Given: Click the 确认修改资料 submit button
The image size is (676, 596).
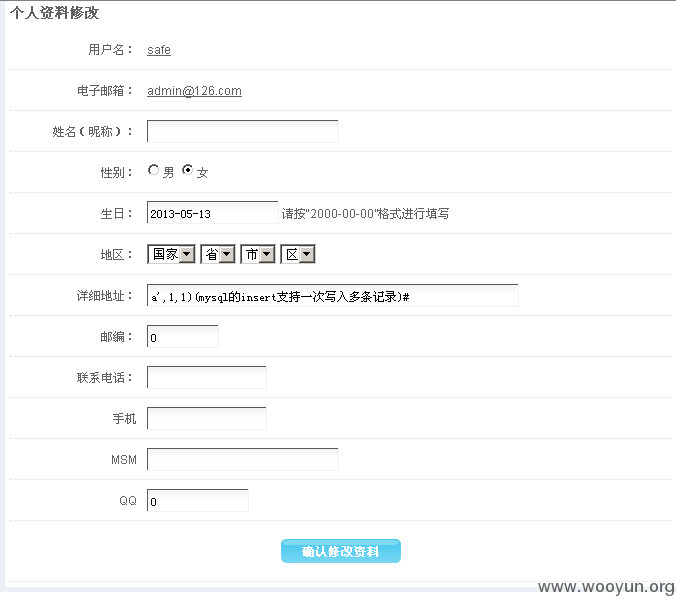Looking at the screenshot, I should (x=341, y=551).
